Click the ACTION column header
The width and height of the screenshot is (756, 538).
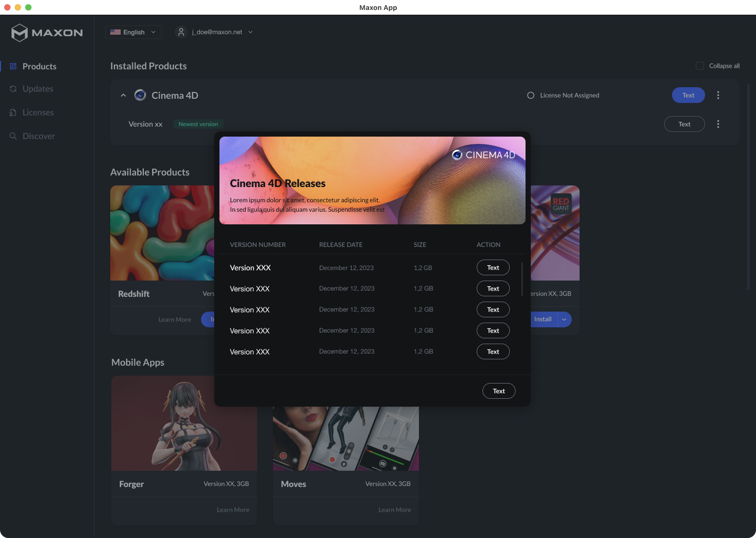(x=488, y=245)
